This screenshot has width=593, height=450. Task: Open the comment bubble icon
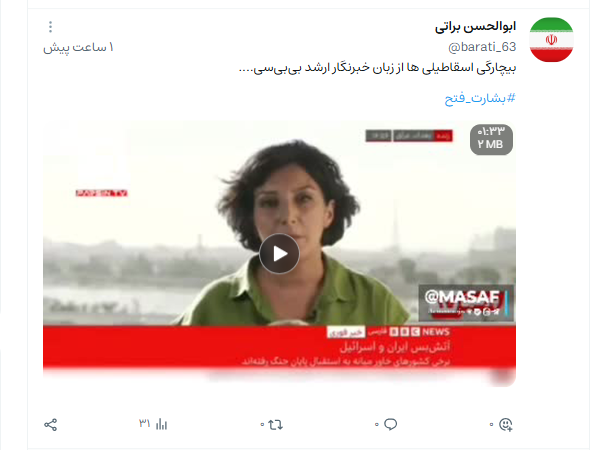(x=391, y=424)
